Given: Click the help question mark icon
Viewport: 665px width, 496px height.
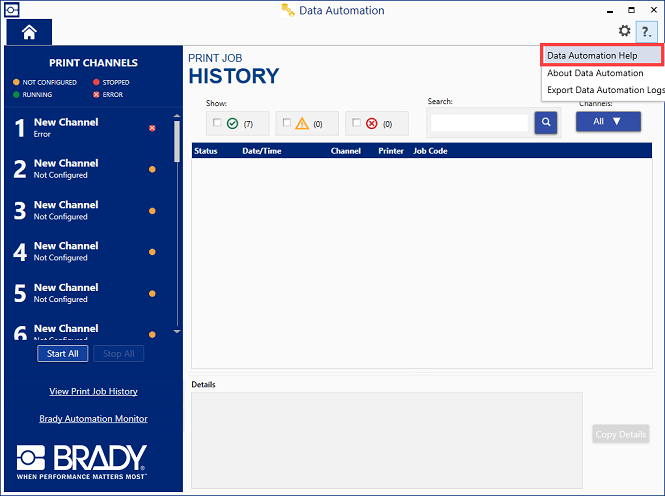Looking at the screenshot, I should pos(645,31).
